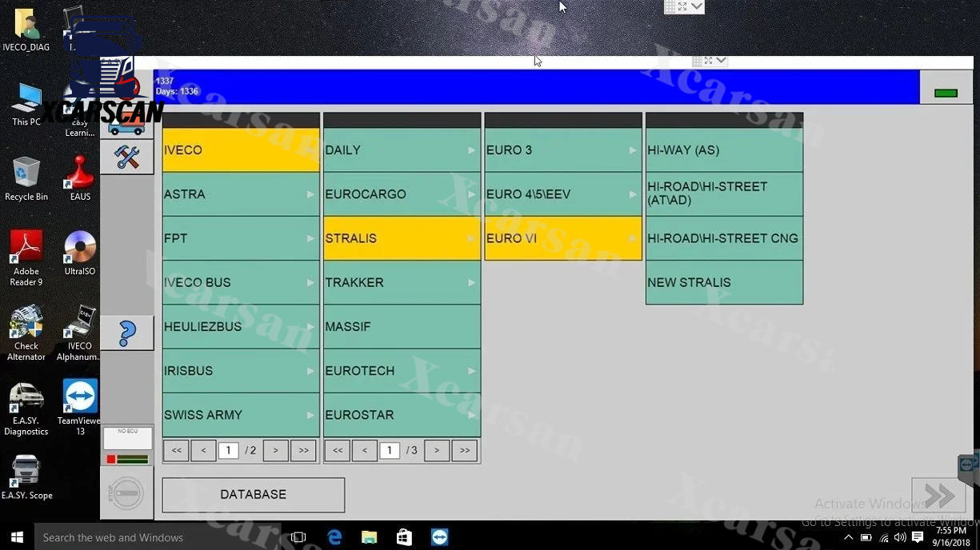This screenshot has width=980, height=550.
Task: Open Windows Start menu
Action: pos(17,537)
